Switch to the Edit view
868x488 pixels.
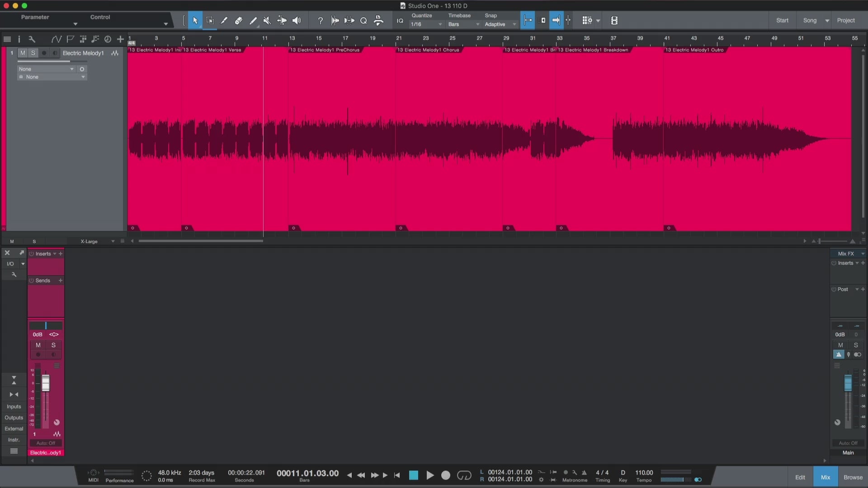pos(800,477)
